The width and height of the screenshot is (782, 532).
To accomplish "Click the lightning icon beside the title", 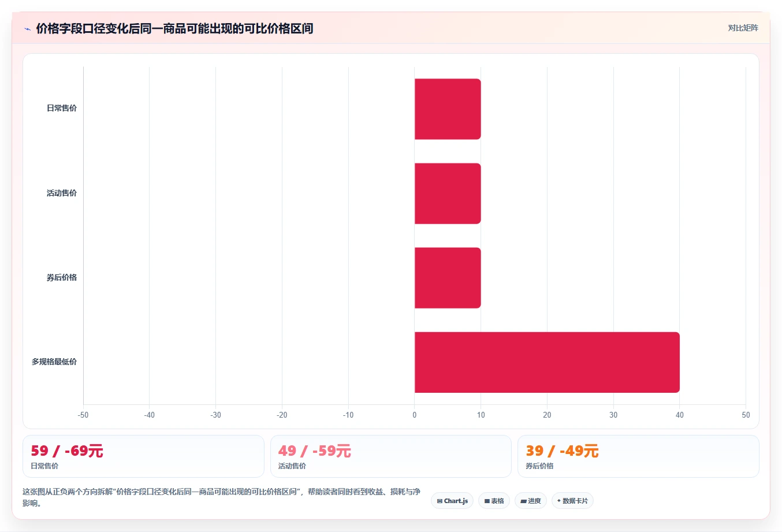I will (27, 29).
